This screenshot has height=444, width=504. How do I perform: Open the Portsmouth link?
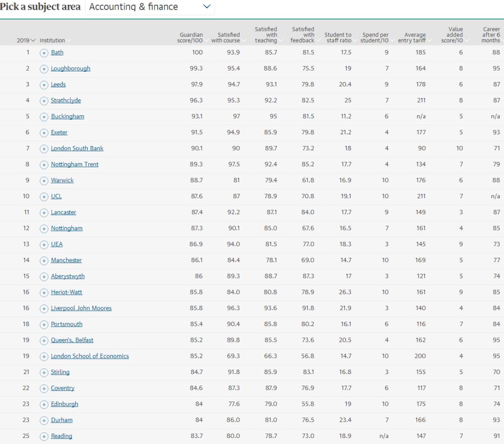(67, 324)
